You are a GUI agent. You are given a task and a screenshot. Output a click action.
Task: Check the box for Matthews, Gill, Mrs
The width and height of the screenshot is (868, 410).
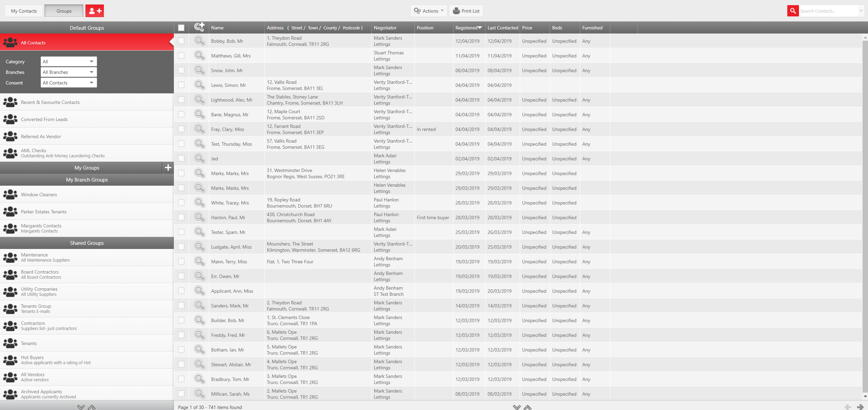181,56
